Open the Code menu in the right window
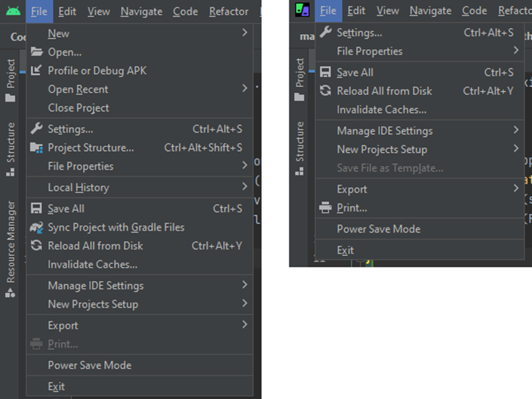The width and height of the screenshot is (532, 399). tap(474, 11)
